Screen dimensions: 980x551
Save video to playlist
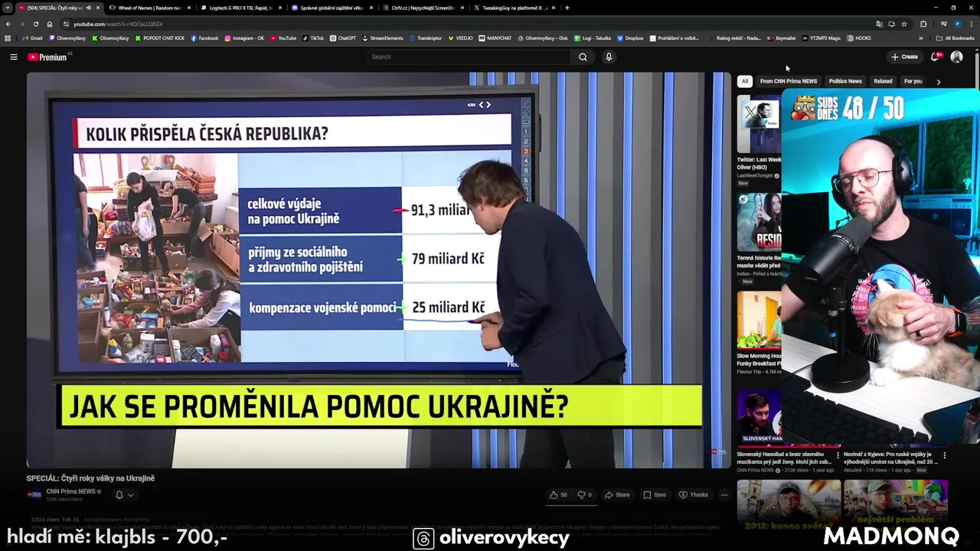[x=655, y=495]
